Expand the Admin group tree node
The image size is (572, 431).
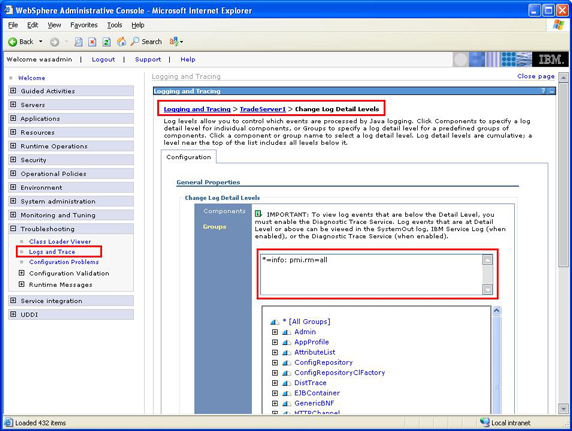coord(275,332)
